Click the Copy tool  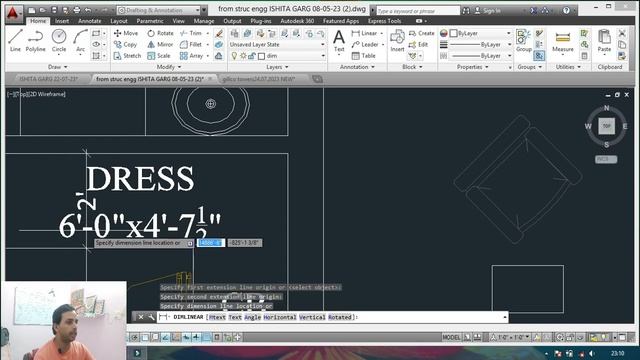coord(125,44)
